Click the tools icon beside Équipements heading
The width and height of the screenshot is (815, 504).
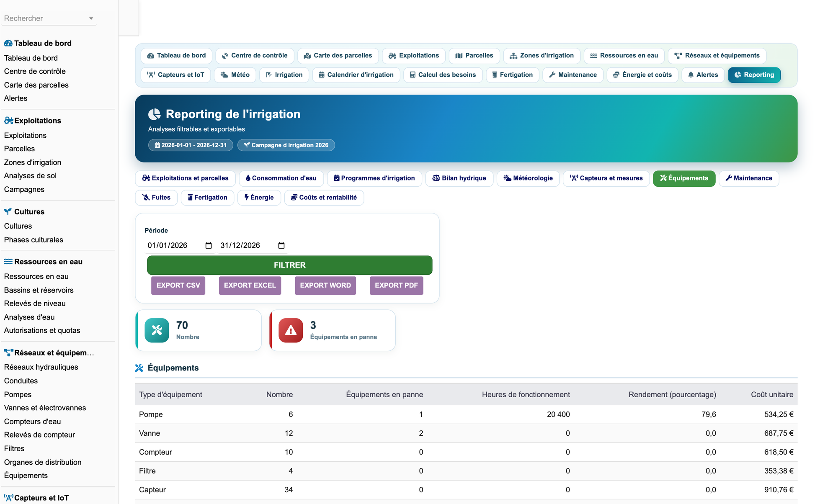(x=139, y=368)
